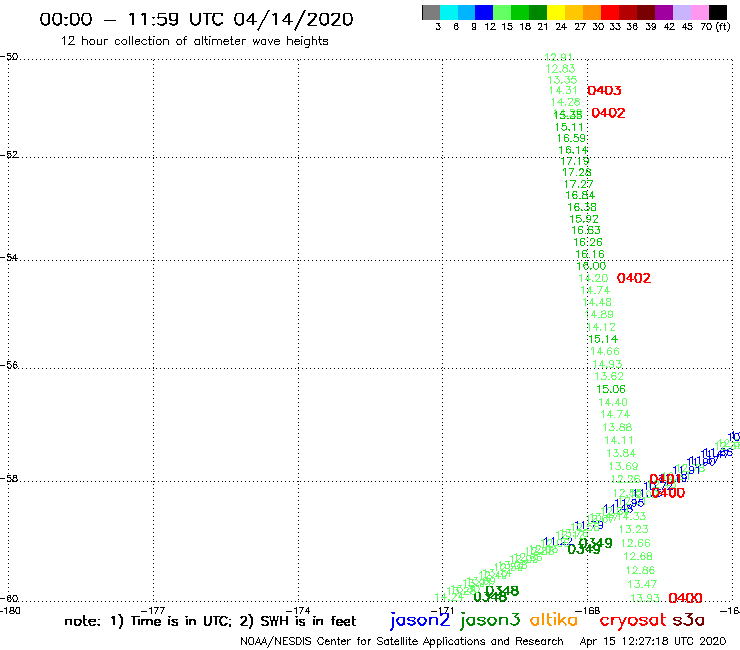
Task: Click the wave height value '13.84'
Action: point(621,453)
